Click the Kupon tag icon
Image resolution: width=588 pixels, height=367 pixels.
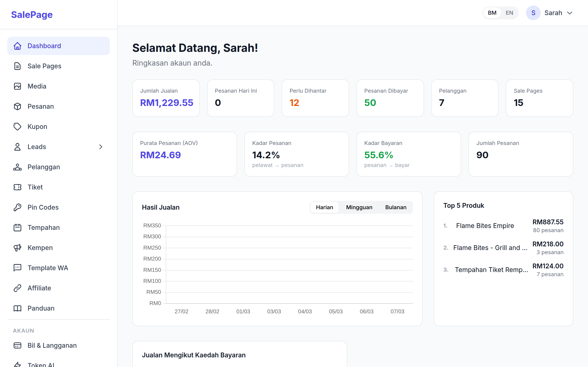17,126
